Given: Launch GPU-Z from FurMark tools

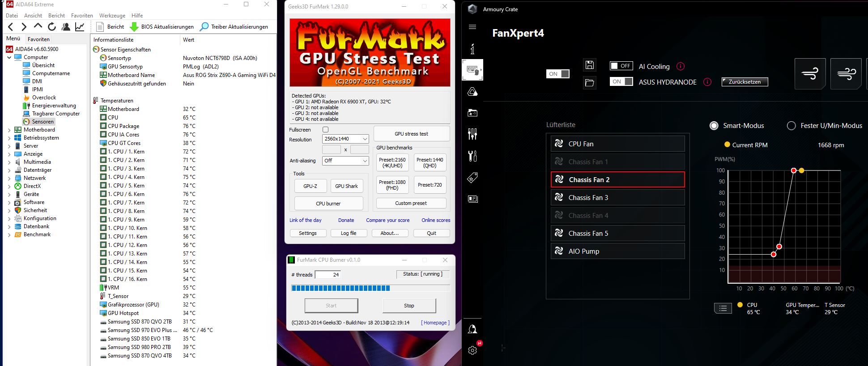Looking at the screenshot, I should (310, 186).
